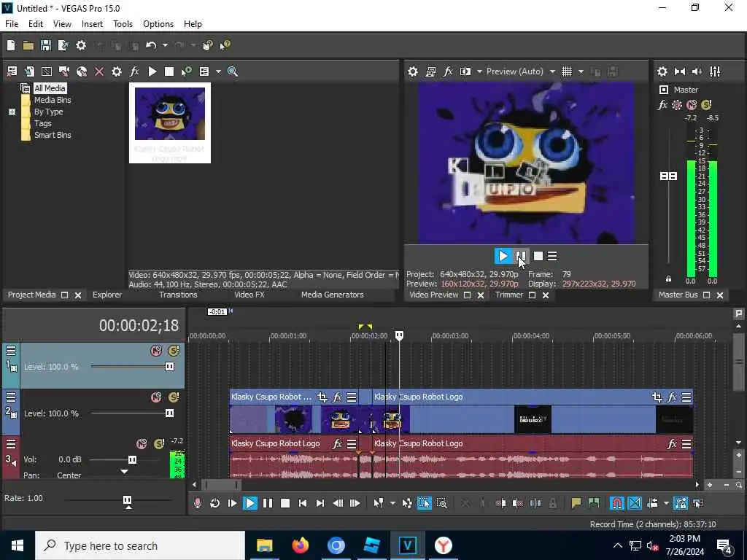Image resolution: width=747 pixels, height=560 pixels.
Task: Switch to the Trimmer tab
Action: 508,295
